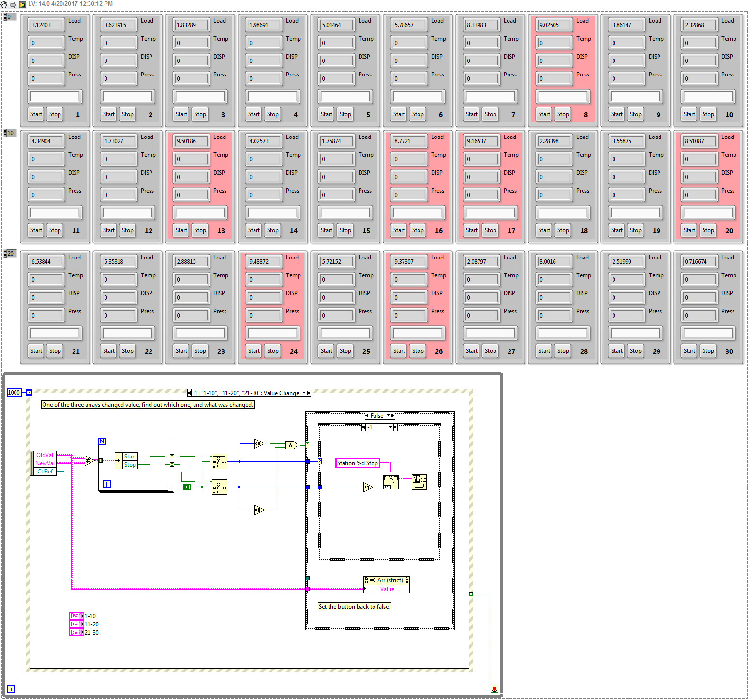
Task: Go back one case on the -1 case structure
Action: (364, 427)
